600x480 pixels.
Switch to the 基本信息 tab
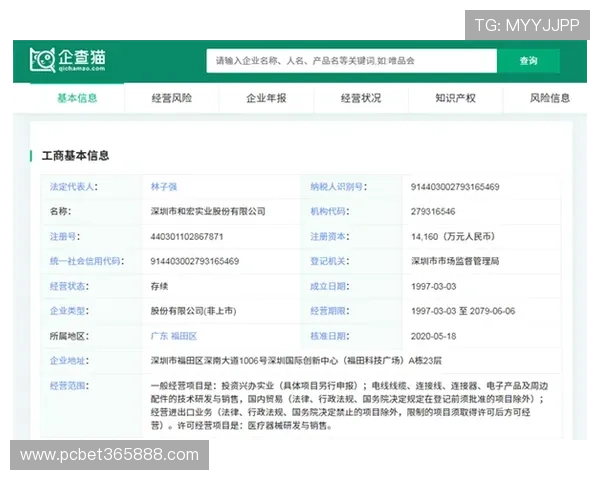pyautogui.click(x=77, y=98)
